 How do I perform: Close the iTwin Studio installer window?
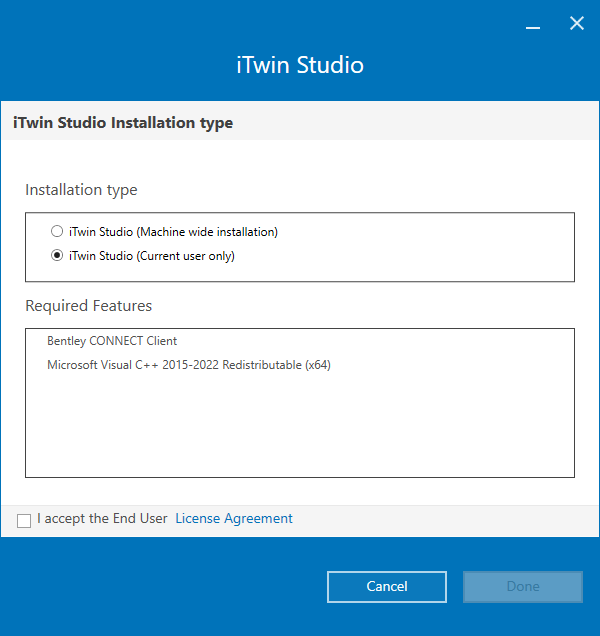pyautogui.click(x=576, y=24)
